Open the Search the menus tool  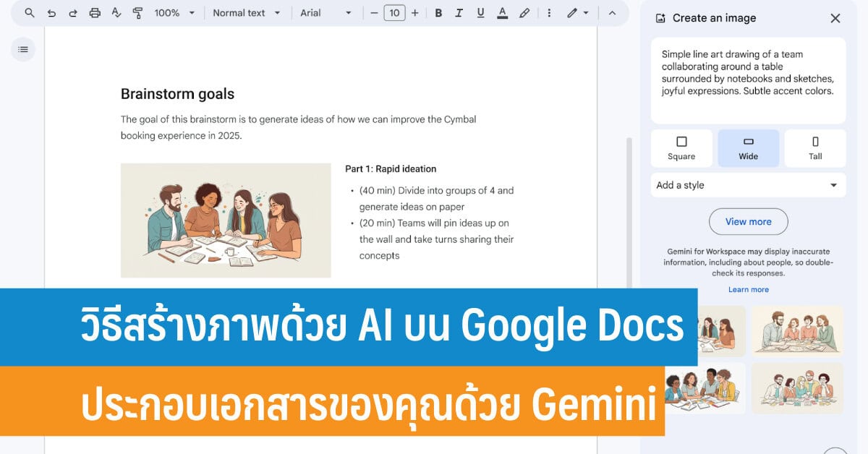pos(29,12)
